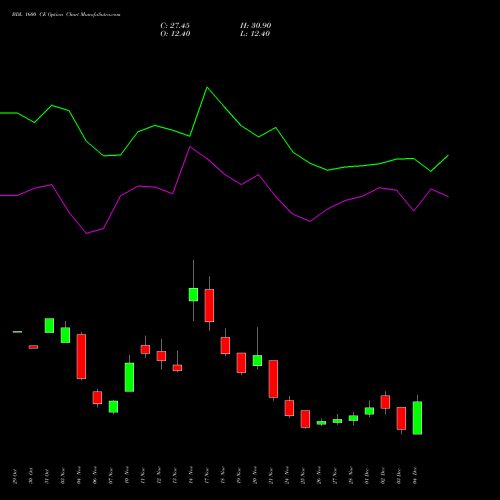Click the 14 Nov date axis label
Viewport: 500px width, 500px height.
(191, 476)
